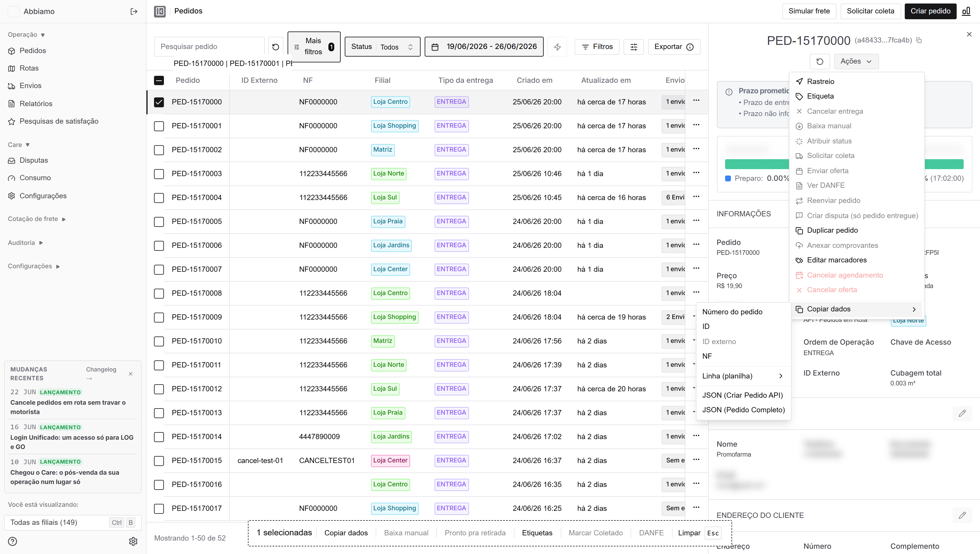Edit the customer section pencil icon
The height and width of the screenshot is (554, 980).
tap(962, 413)
